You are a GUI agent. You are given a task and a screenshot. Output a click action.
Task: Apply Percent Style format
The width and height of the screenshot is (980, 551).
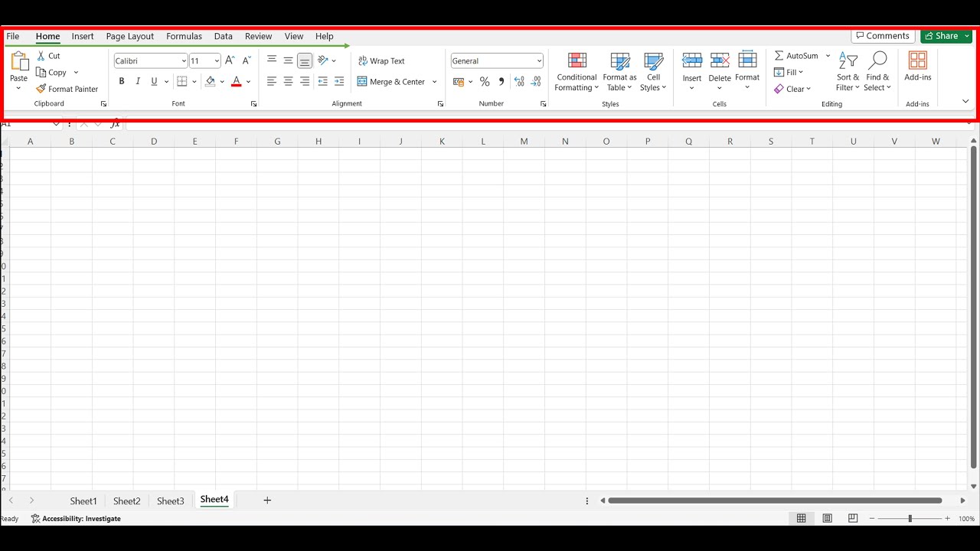[485, 81]
